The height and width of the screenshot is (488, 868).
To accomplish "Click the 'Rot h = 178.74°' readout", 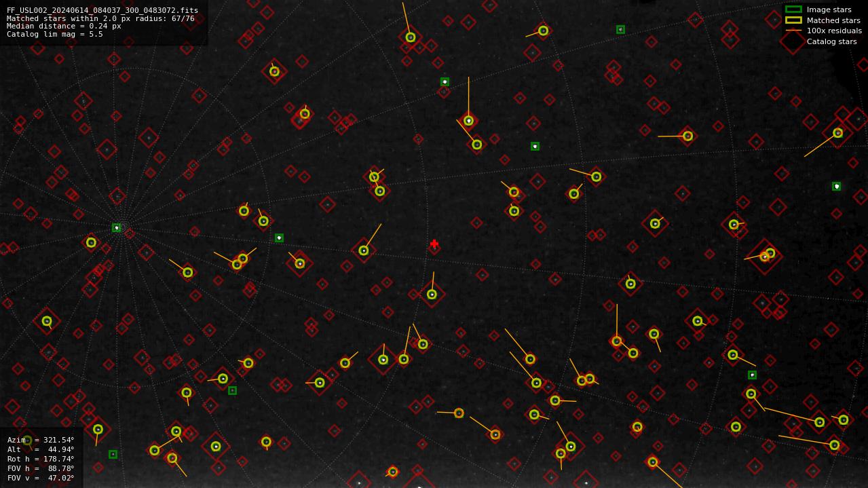I will [41, 459].
